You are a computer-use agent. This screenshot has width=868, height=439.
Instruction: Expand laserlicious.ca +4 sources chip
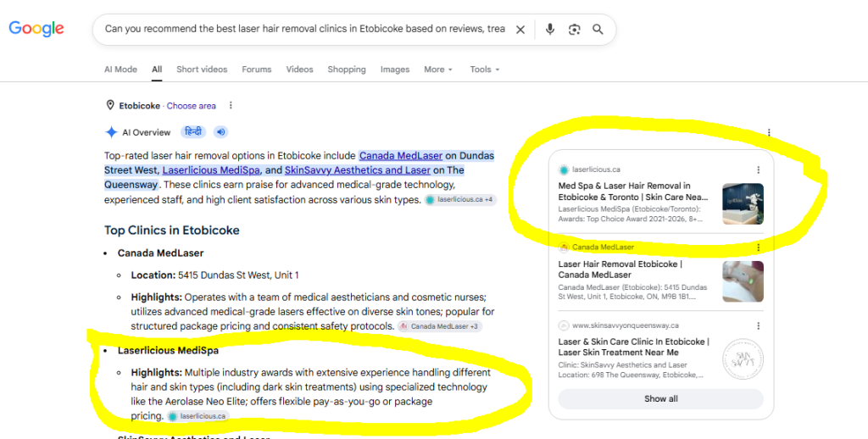point(460,199)
